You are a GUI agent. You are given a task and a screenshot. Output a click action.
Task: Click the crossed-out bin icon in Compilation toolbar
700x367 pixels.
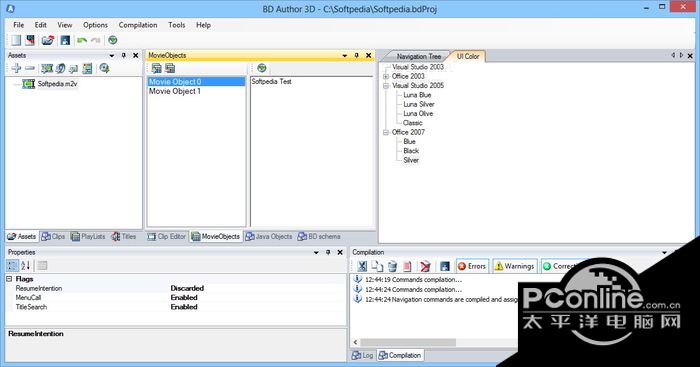(425, 266)
